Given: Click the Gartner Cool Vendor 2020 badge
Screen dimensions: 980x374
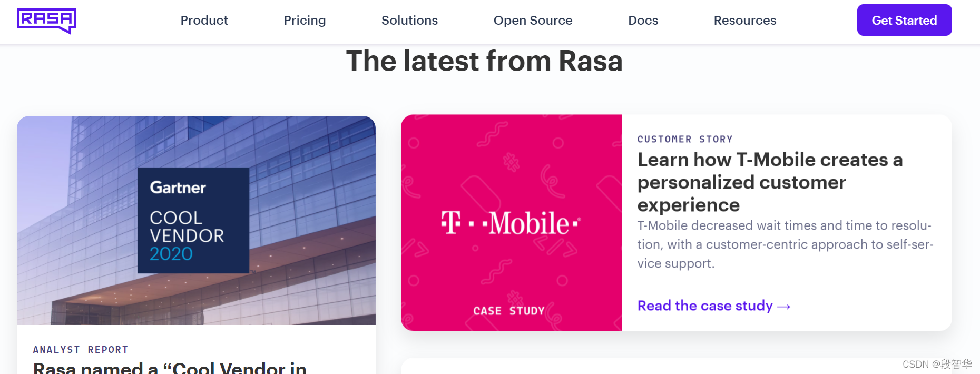Looking at the screenshot, I should tap(192, 220).
